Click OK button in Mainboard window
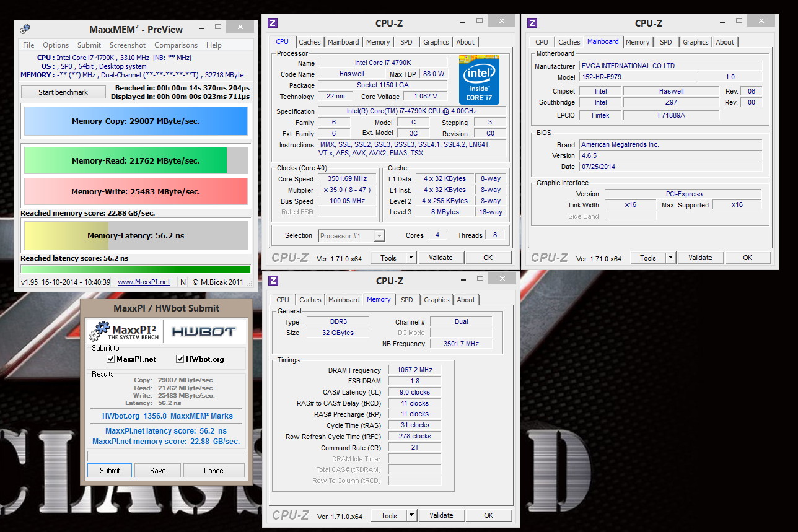The image size is (798, 532). point(747,258)
